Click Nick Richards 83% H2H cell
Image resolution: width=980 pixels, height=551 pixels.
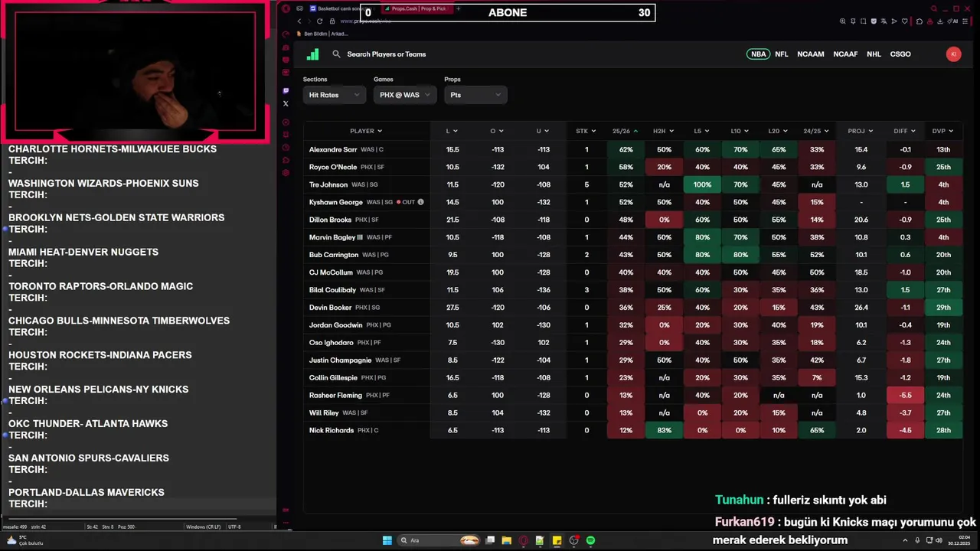pyautogui.click(x=664, y=430)
